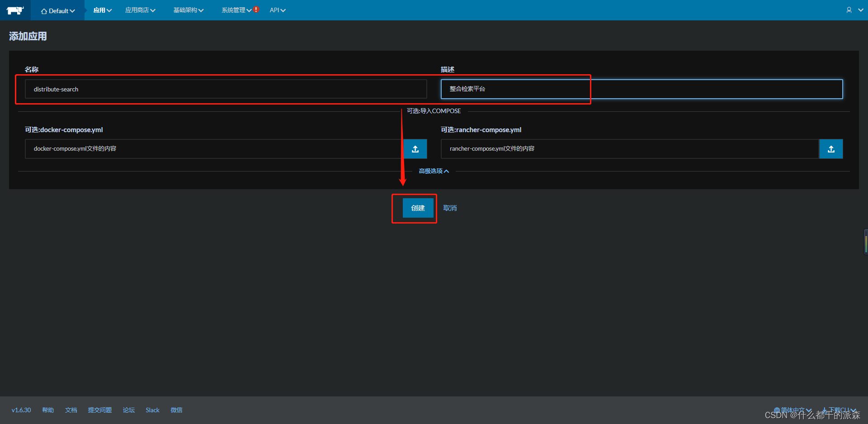
Task: Open the 提交问题 footer link
Action: click(x=100, y=410)
